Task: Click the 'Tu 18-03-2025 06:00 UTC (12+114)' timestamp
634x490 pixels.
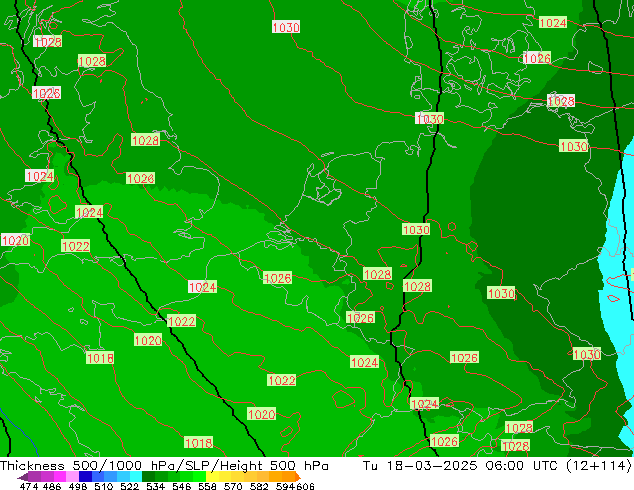Action: (x=497, y=466)
